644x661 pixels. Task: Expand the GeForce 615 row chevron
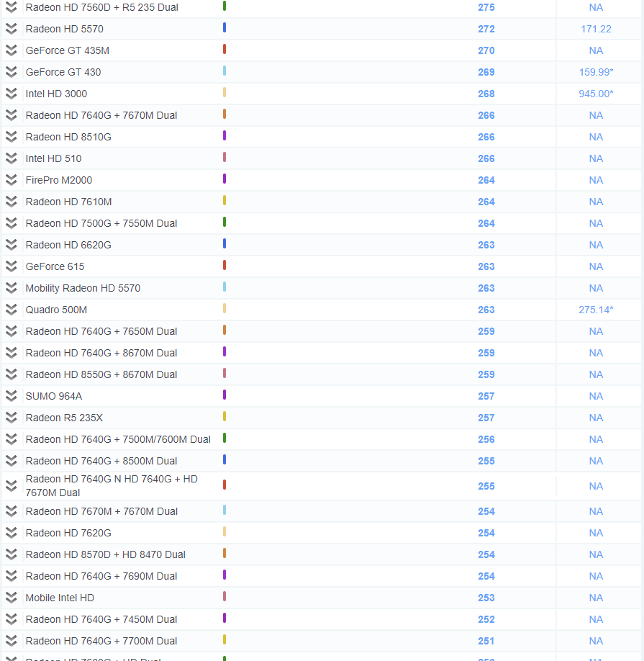pyautogui.click(x=12, y=266)
